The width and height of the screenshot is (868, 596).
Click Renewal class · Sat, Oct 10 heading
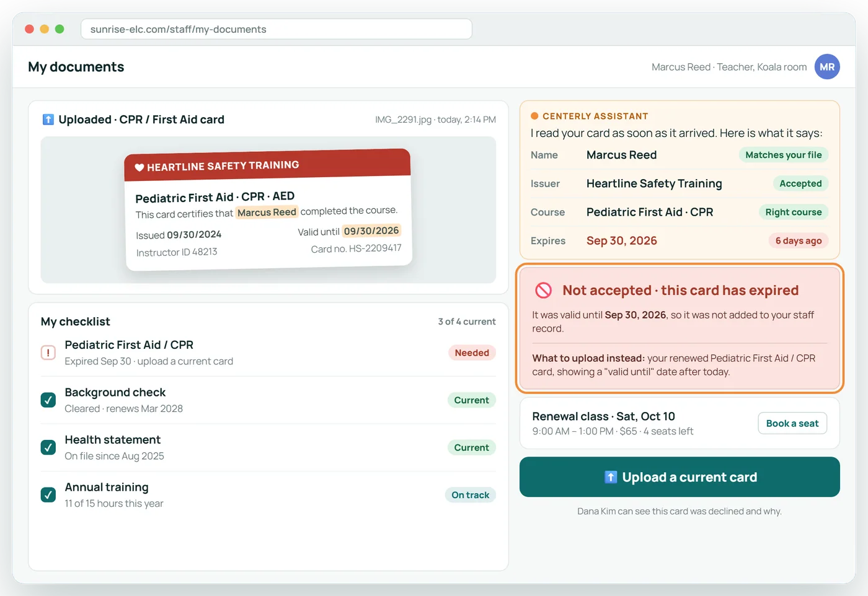point(603,416)
